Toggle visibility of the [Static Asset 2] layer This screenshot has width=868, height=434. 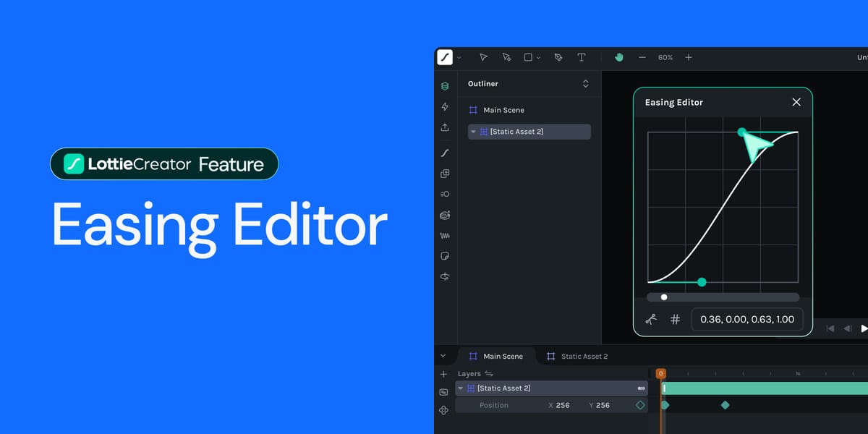tap(640, 388)
